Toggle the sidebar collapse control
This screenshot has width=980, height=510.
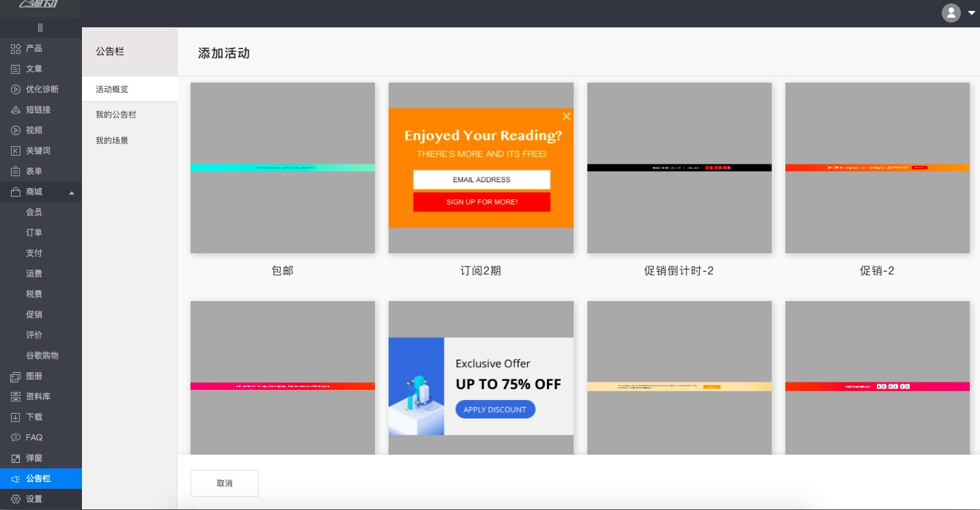[40, 28]
